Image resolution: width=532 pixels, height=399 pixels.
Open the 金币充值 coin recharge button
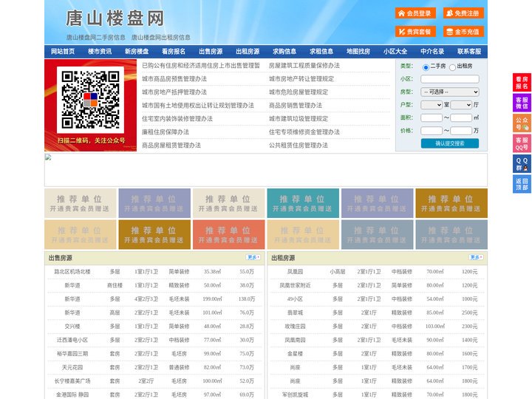(463, 32)
